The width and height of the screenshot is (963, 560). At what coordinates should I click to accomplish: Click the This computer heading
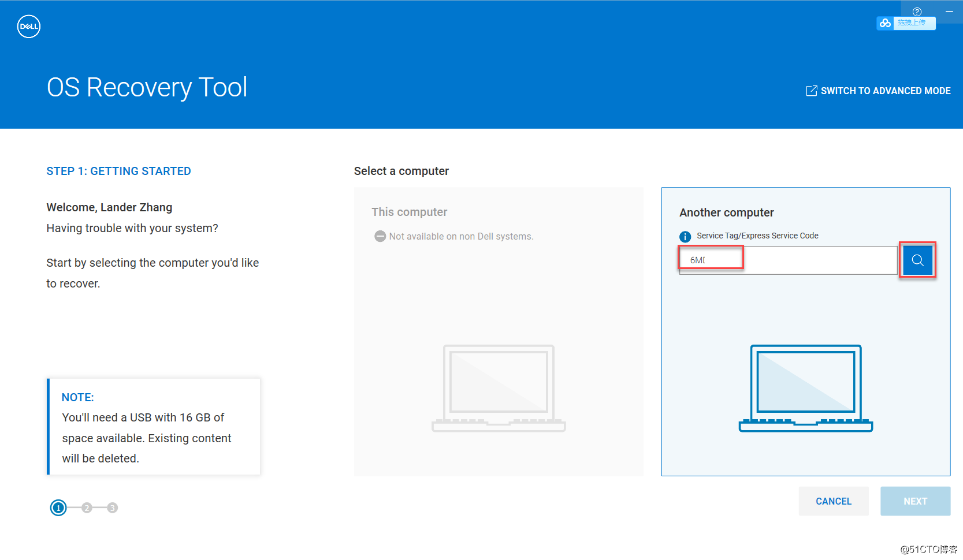(409, 212)
